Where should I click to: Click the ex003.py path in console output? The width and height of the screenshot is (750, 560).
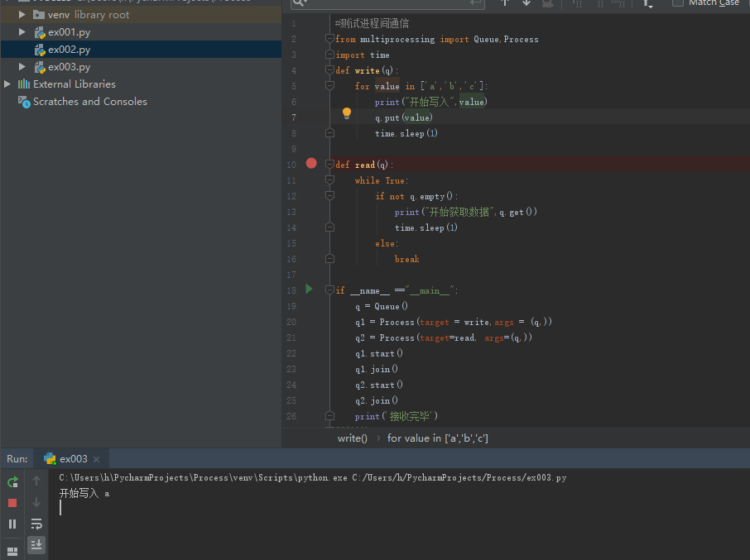(x=459, y=478)
